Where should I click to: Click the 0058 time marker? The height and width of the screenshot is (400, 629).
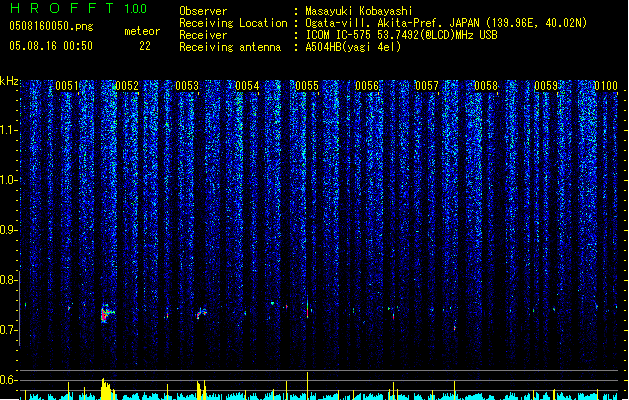(x=486, y=86)
